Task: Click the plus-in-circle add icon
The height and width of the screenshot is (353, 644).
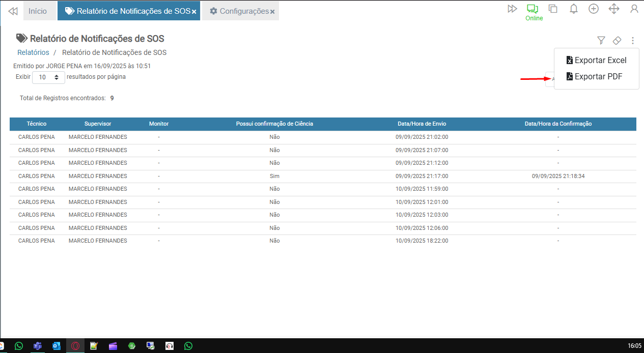Action: coord(594,9)
